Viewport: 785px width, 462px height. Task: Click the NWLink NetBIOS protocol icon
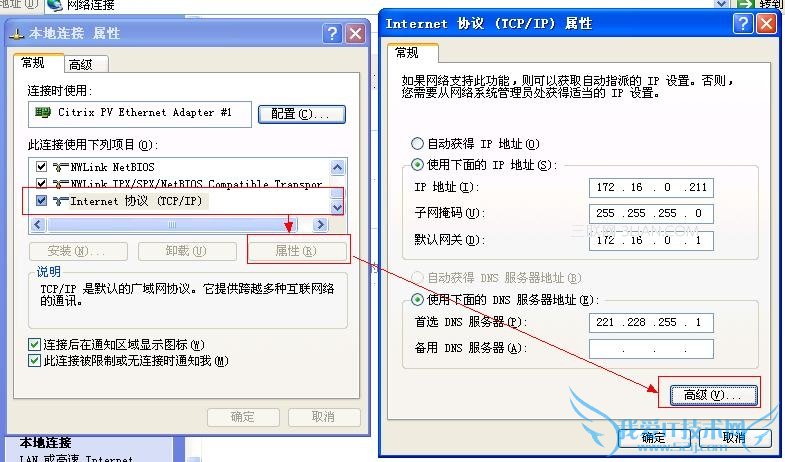point(61,167)
